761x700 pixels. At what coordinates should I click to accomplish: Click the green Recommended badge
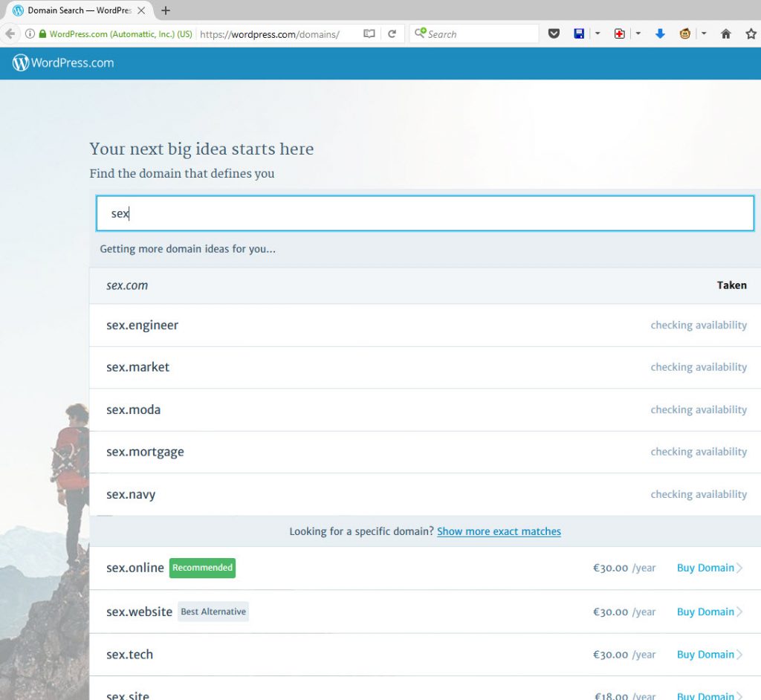[202, 568]
